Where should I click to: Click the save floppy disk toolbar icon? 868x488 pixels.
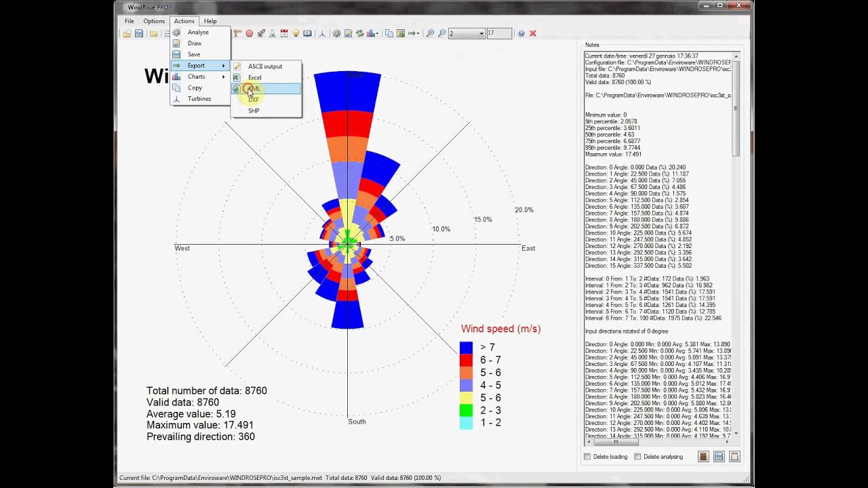(x=139, y=33)
